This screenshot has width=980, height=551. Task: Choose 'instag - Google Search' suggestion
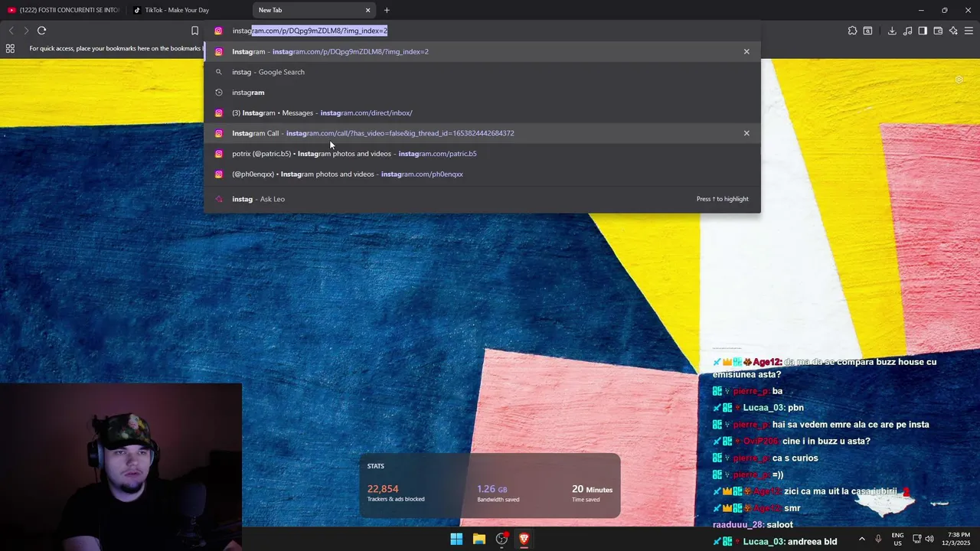pyautogui.click(x=482, y=72)
